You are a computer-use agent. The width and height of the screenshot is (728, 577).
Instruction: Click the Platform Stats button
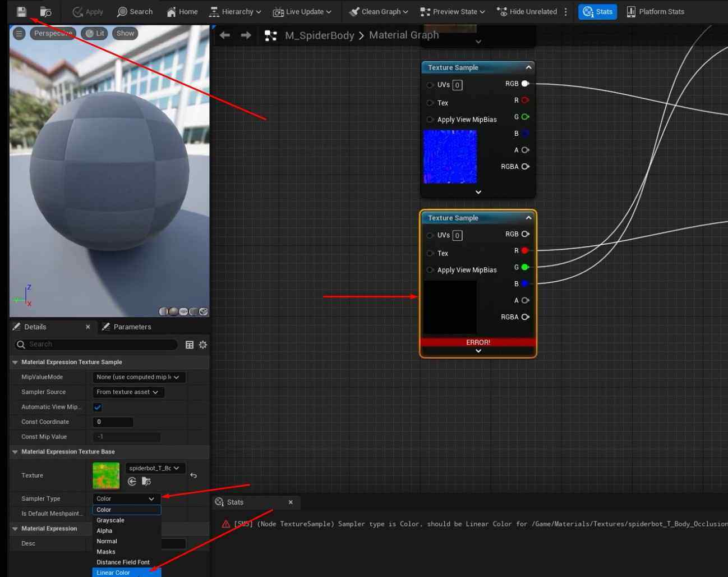[655, 12]
